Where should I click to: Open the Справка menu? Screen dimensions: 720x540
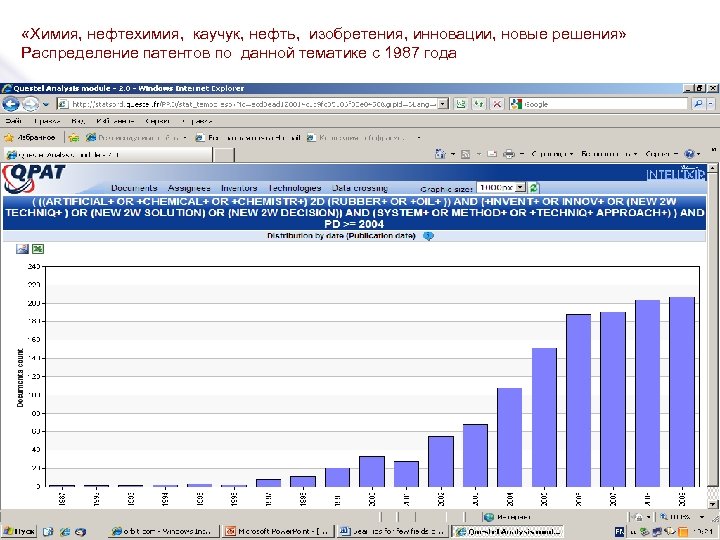tap(197, 121)
